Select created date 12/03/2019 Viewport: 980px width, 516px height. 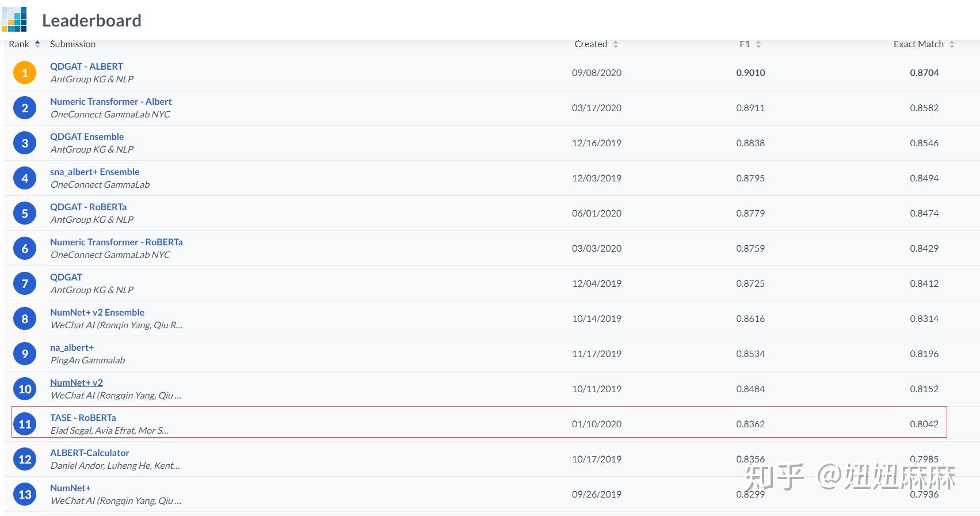(597, 178)
